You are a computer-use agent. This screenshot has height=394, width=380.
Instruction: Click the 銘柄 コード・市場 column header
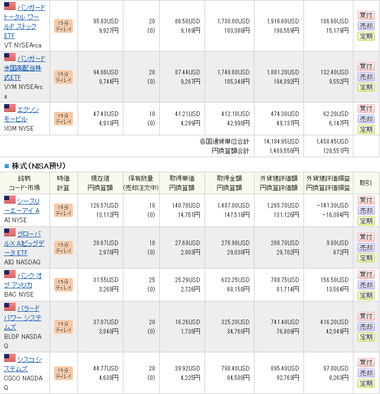pyautogui.click(x=24, y=183)
